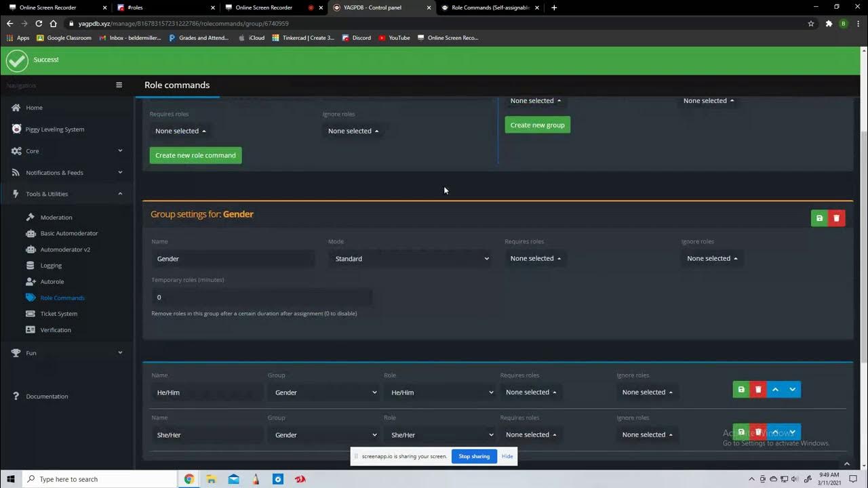The image size is (868, 488).
Task: Open Requires roles dropdown above Create new role command
Action: tap(180, 131)
